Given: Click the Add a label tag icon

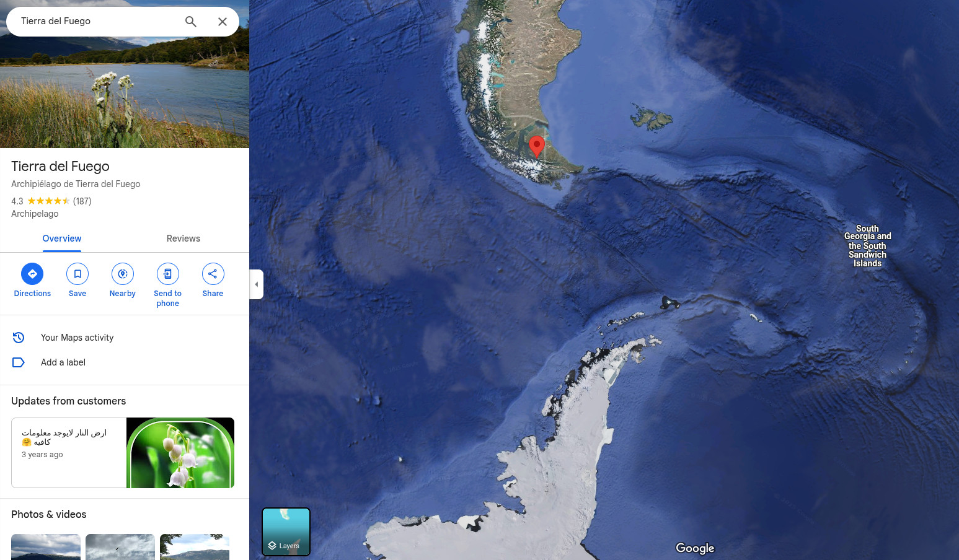Looking at the screenshot, I should point(19,362).
